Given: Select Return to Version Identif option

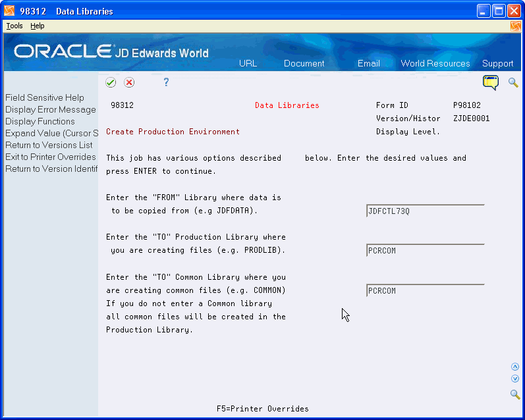Looking at the screenshot, I should click(51, 169).
